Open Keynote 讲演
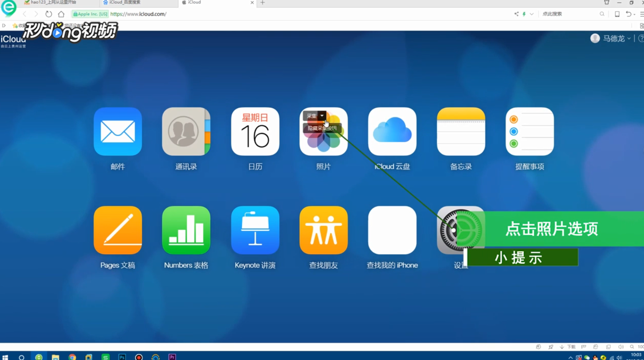The height and width of the screenshot is (360, 644). (255, 230)
